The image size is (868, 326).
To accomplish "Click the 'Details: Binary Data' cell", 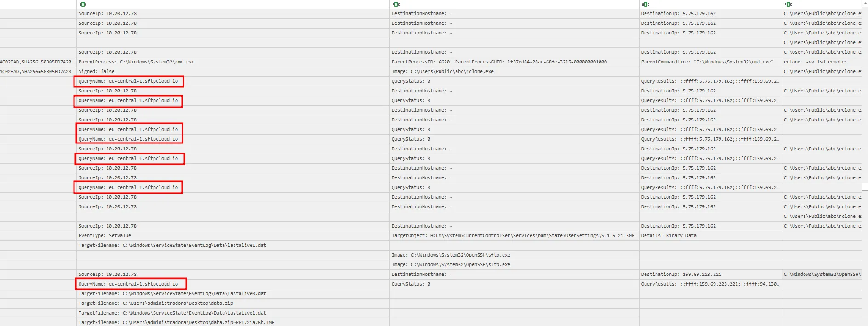I will [668, 236].
